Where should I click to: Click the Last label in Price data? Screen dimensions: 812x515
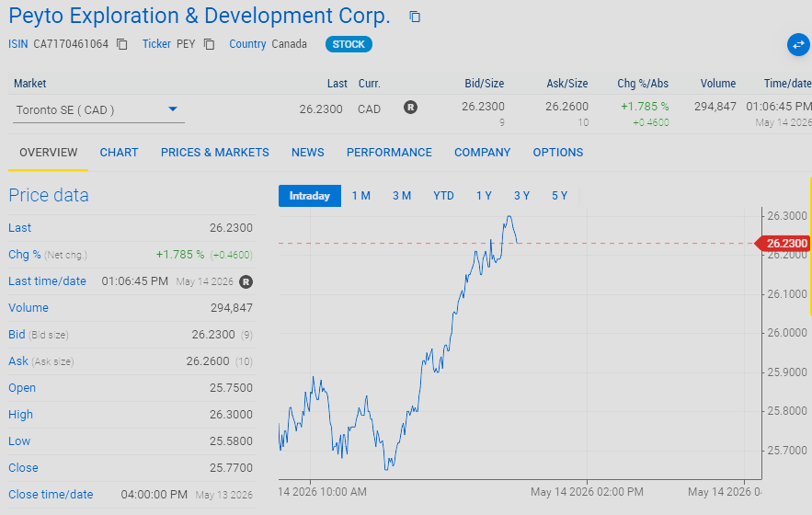point(19,228)
